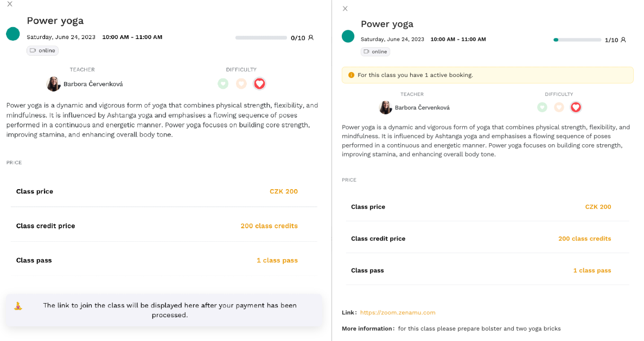Image resolution: width=644 pixels, height=341 pixels.
Task: Click the green difficulty heart in right panel
Action: tap(542, 107)
